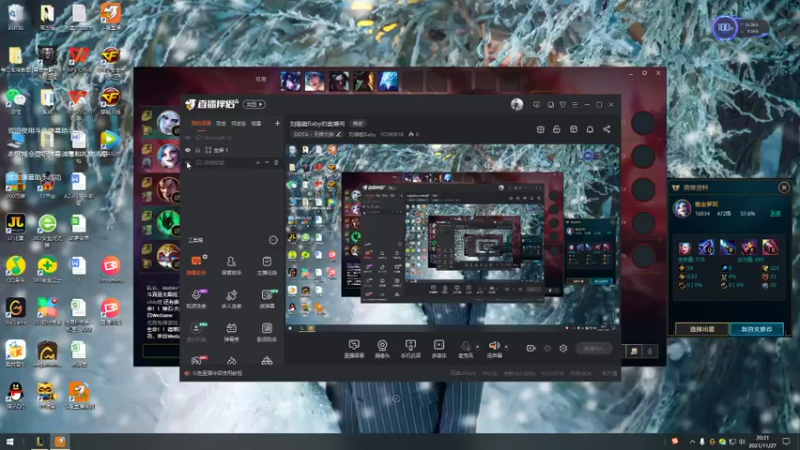Click the streamer avatar in title bar

coord(517,105)
